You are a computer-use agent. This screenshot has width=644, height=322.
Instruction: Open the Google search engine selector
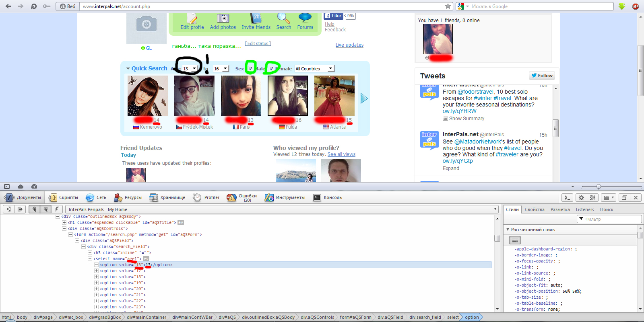[x=463, y=6]
